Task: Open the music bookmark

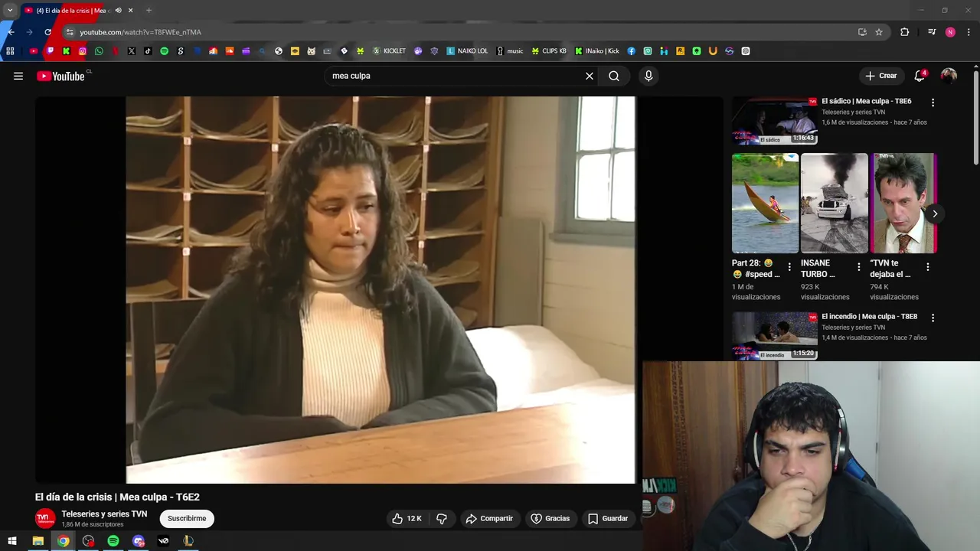Action: coord(510,51)
